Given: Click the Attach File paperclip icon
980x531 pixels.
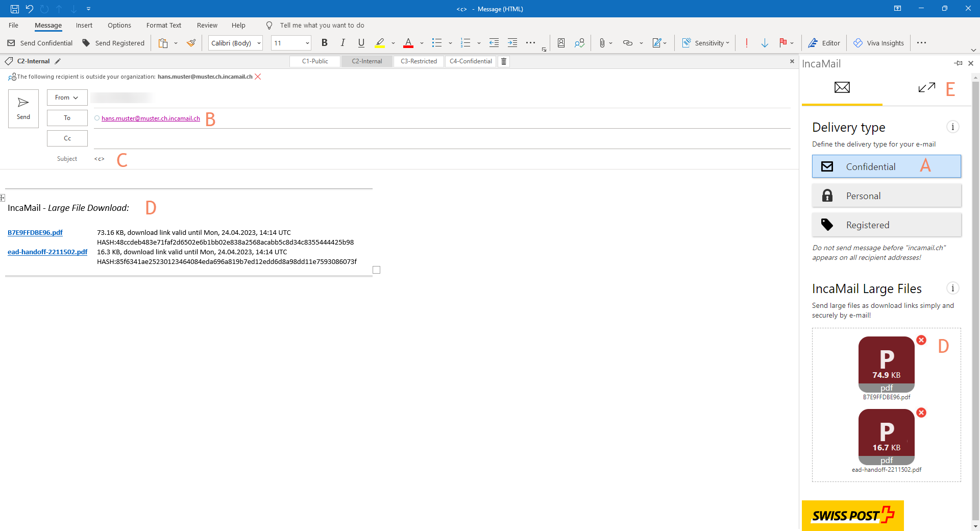Looking at the screenshot, I should coord(603,43).
